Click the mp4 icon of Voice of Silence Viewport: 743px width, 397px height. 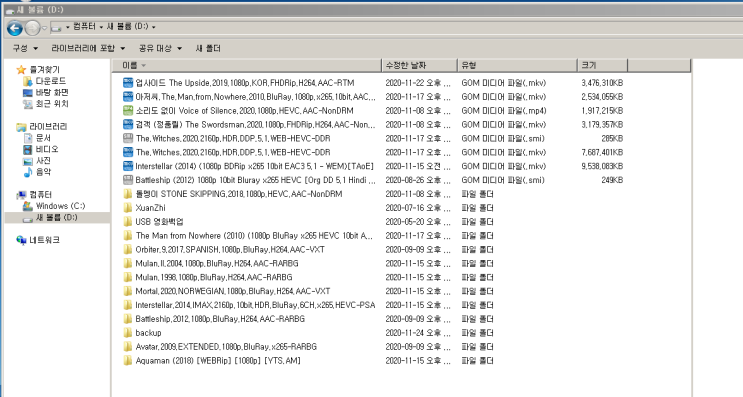(128, 110)
